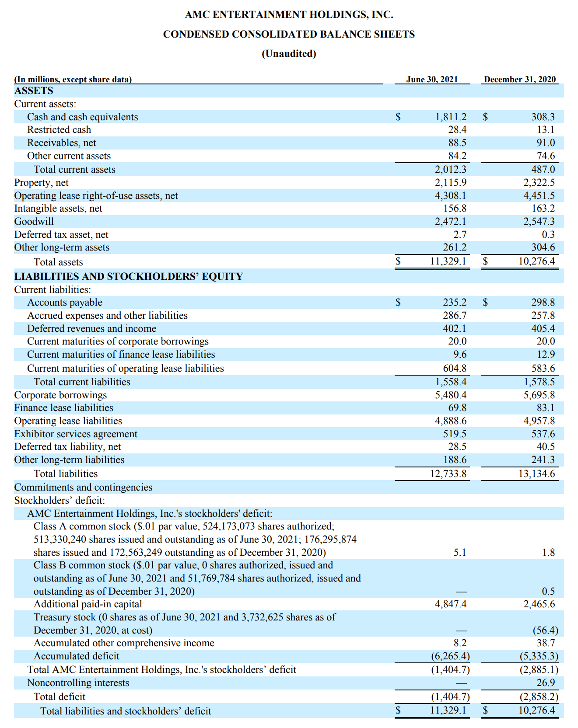Select goodwill value '2,472.1'

click(451, 222)
